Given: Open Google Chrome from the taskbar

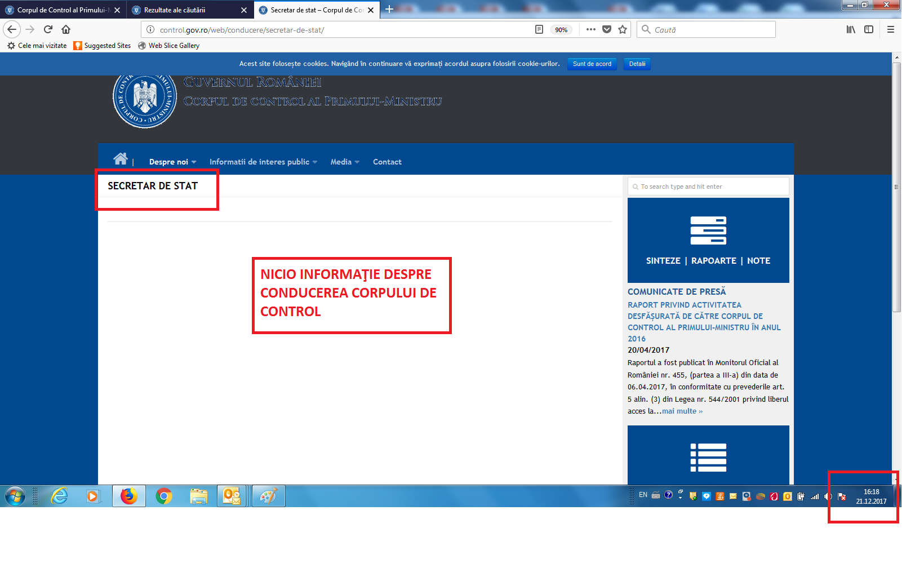Looking at the screenshot, I should (x=164, y=496).
